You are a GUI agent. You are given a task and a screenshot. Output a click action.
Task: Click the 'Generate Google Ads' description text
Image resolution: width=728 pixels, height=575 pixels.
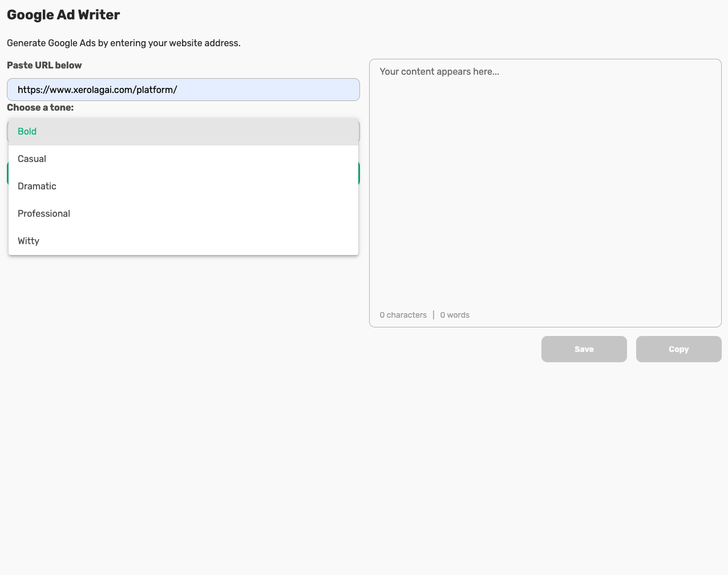tap(124, 43)
